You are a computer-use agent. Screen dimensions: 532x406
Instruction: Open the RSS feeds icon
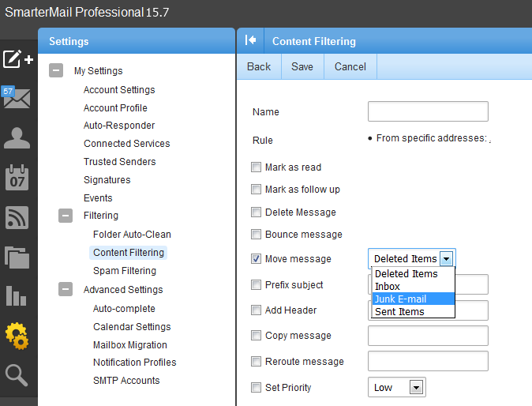(x=17, y=217)
